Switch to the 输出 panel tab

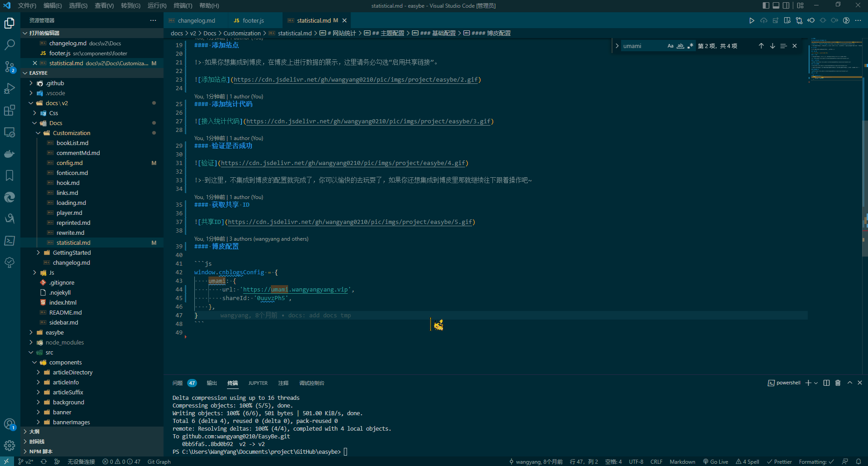click(x=212, y=383)
